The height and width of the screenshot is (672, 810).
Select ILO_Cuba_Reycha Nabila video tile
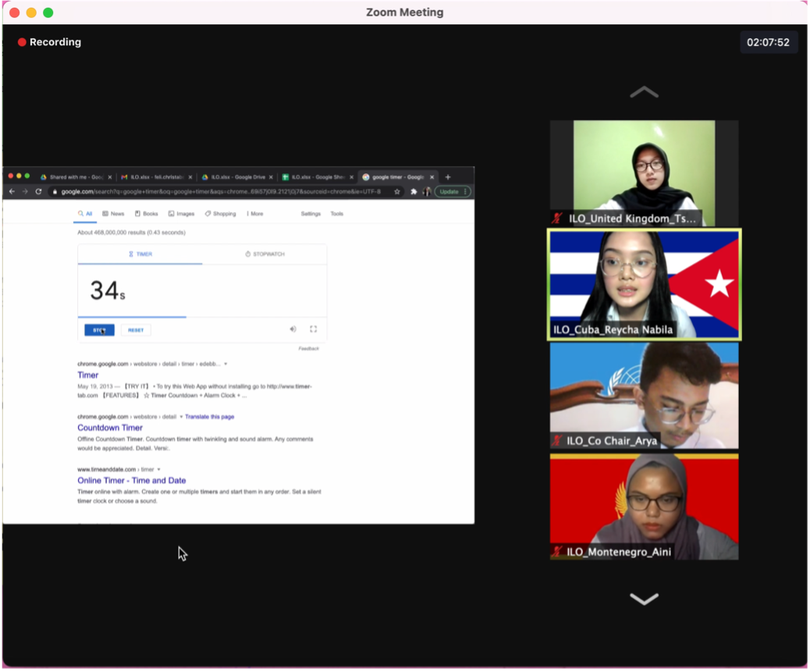[644, 285]
